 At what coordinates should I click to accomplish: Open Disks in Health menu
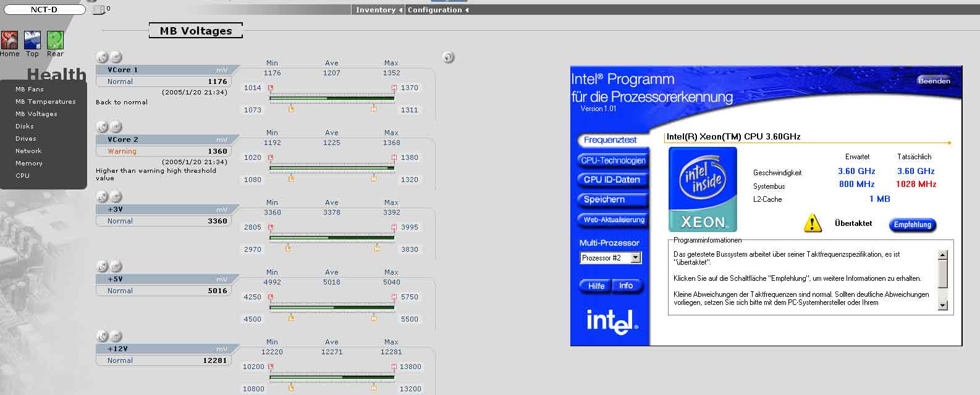[25, 127]
